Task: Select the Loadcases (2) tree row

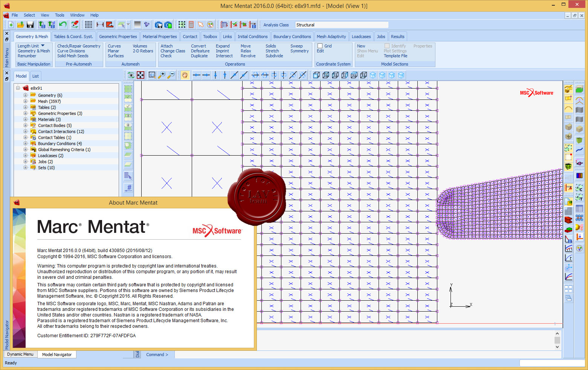Action: tap(66, 156)
